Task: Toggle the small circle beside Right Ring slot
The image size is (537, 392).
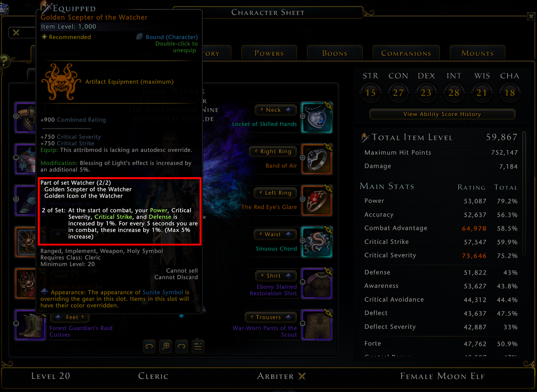Action: tap(303, 157)
